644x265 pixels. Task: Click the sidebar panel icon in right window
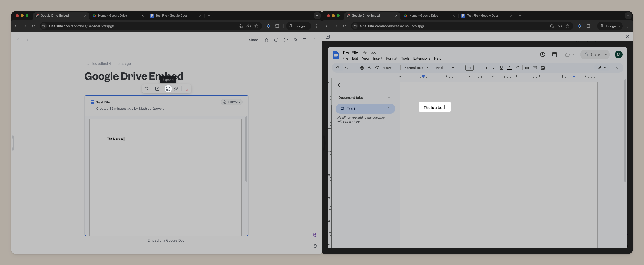click(328, 37)
